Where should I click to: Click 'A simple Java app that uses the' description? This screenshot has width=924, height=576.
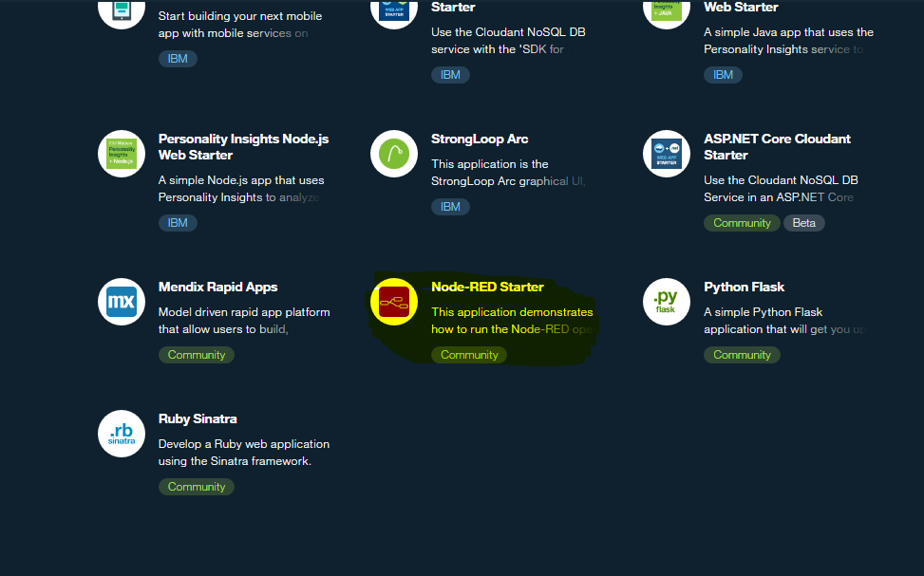(x=788, y=32)
